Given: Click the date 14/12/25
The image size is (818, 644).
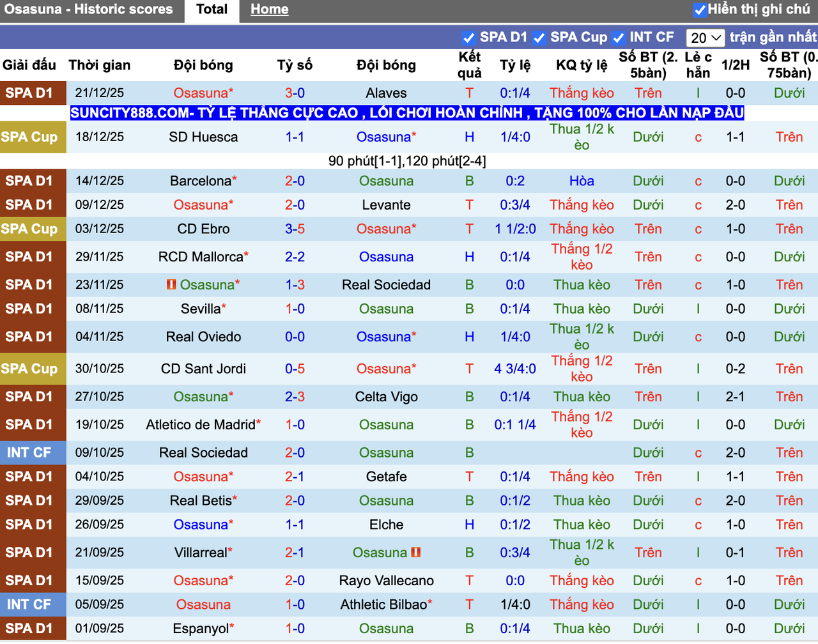Looking at the screenshot, I should click(x=99, y=181).
